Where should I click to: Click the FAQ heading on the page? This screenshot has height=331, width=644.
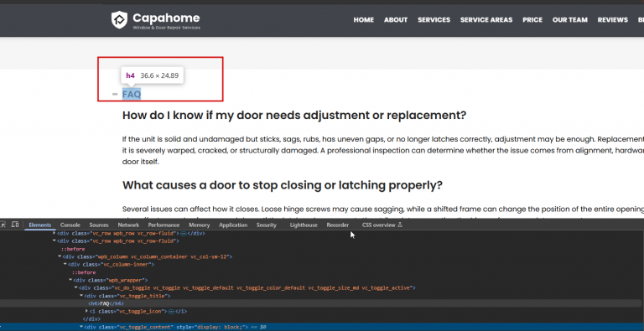click(132, 95)
